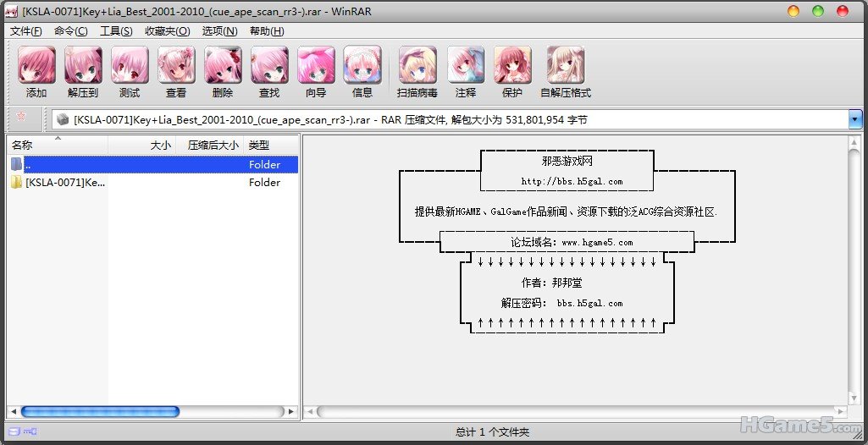This screenshot has height=445, width=868.
Task: Click the 保护 (Protect) toolbar icon
Action: [x=512, y=65]
